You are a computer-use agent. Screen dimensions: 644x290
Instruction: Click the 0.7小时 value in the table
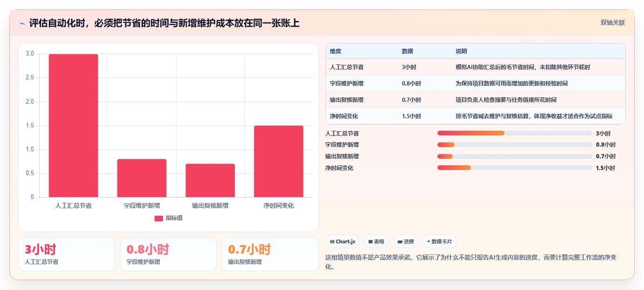(x=411, y=100)
